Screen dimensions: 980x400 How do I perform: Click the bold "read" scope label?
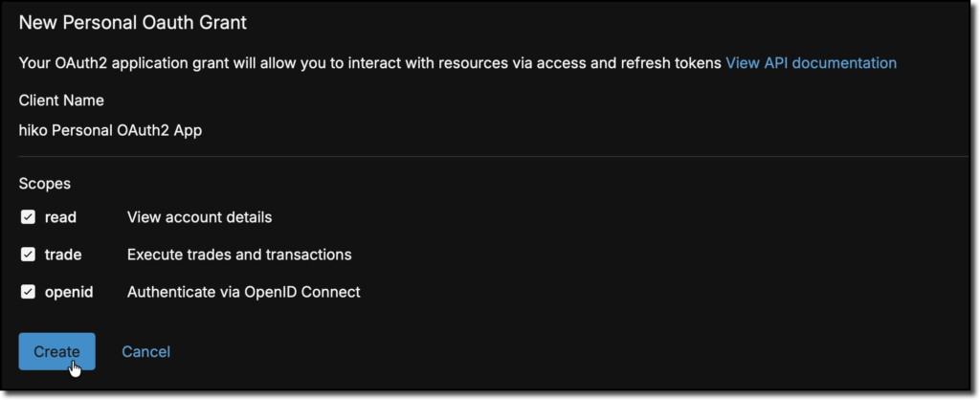[x=60, y=217]
